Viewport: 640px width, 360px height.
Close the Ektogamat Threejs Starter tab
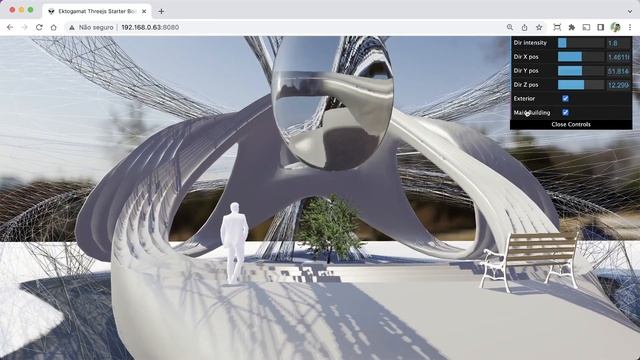click(144, 11)
